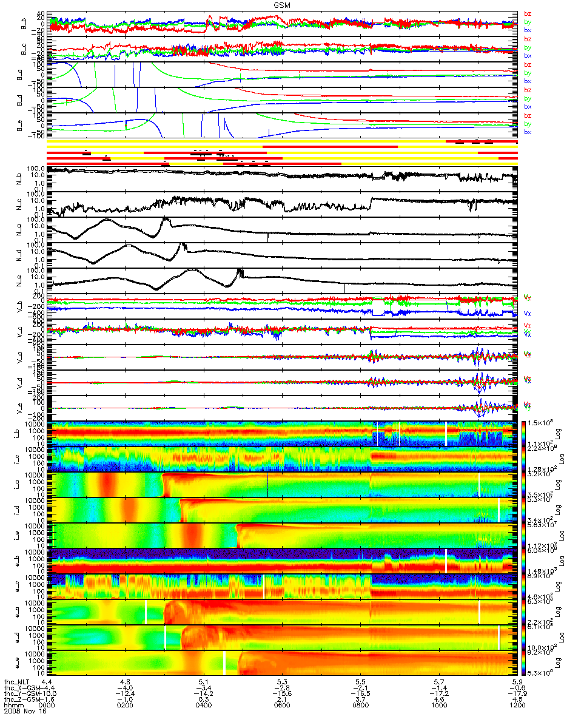Click the 1200 time tick label
Viewport: 564px width, 728px height.
[x=517, y=706]
